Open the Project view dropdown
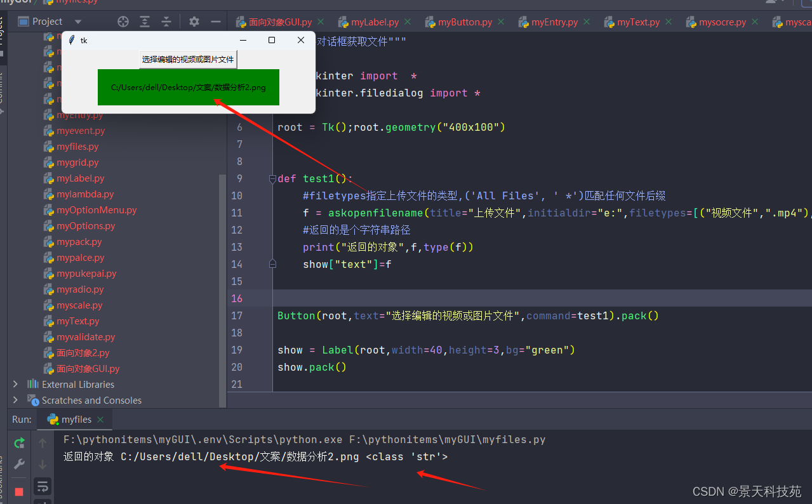 pyautogui.click(x=79, y=22)
